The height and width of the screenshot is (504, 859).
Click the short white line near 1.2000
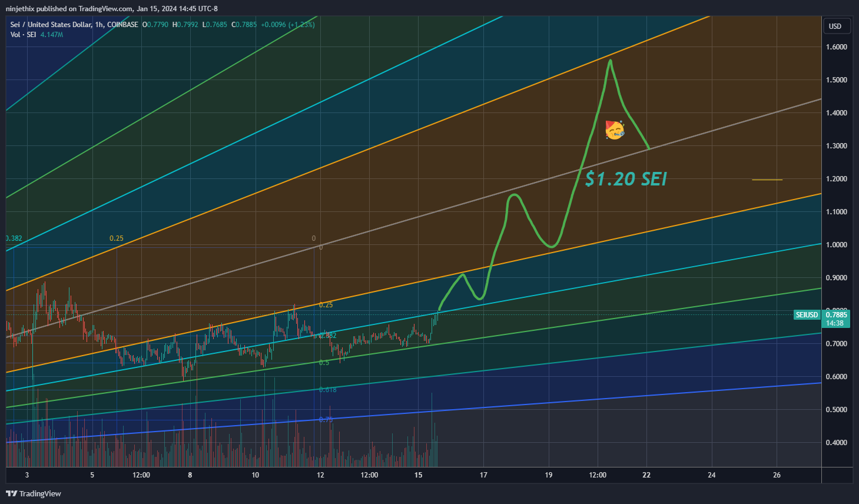(x=767, y=180)
